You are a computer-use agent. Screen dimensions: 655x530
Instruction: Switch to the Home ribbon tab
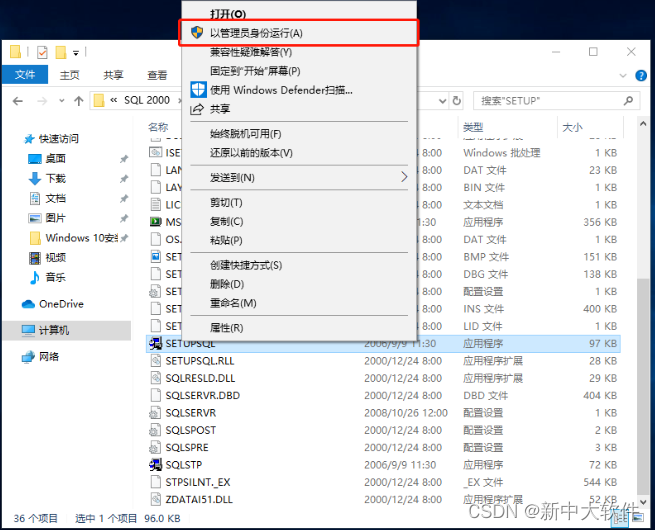click(x=69, y=75)
